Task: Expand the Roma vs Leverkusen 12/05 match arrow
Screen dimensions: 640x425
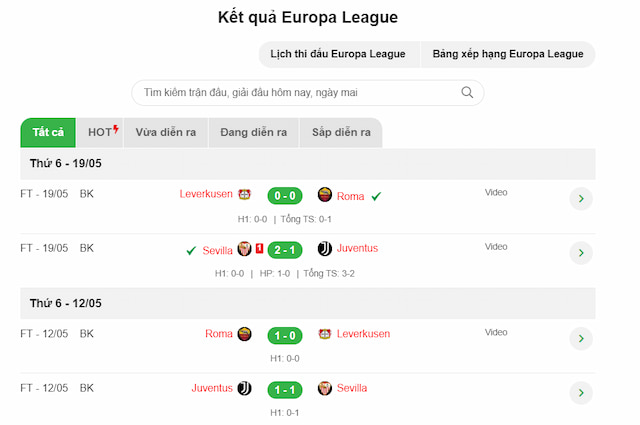Action: click(581, 339)
